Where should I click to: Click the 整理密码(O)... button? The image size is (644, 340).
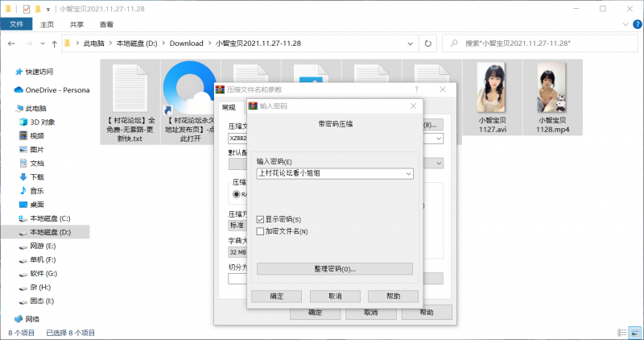(334, 268)
